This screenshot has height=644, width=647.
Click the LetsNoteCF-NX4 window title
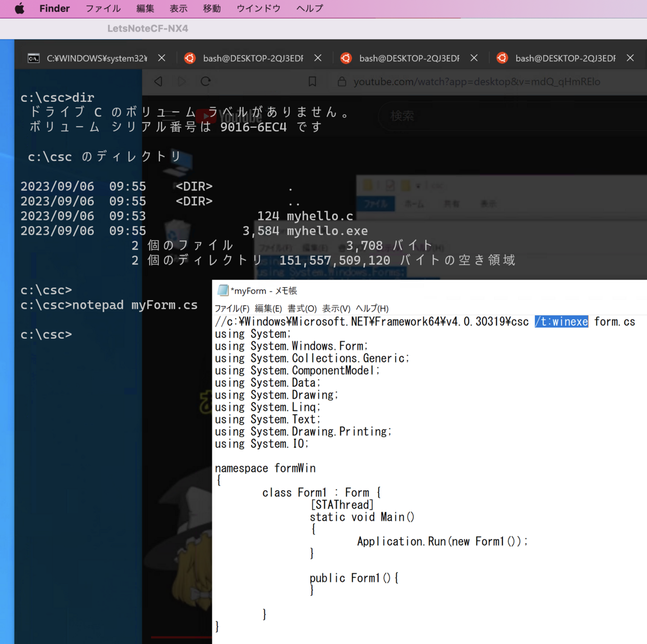coord(148,29)
